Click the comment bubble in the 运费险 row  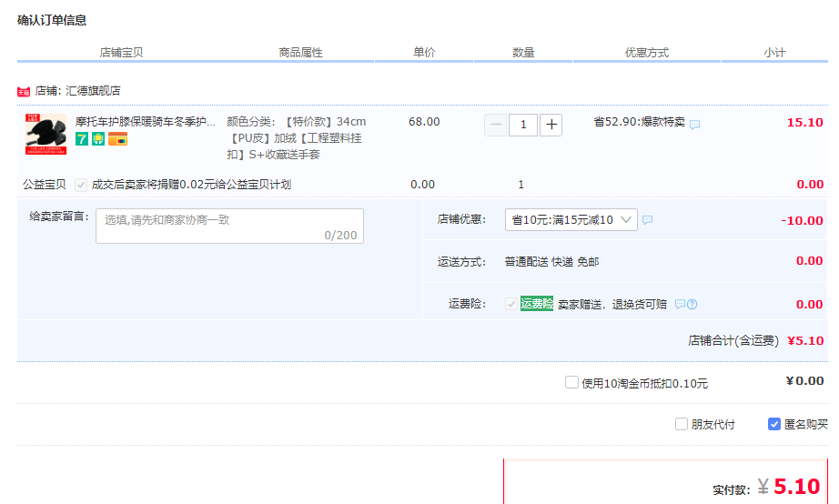680,304
